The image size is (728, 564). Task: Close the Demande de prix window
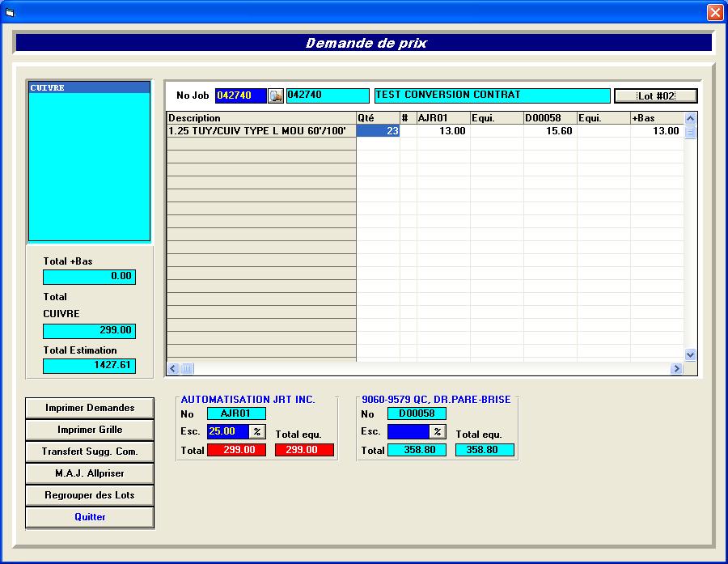coord(715,12)
